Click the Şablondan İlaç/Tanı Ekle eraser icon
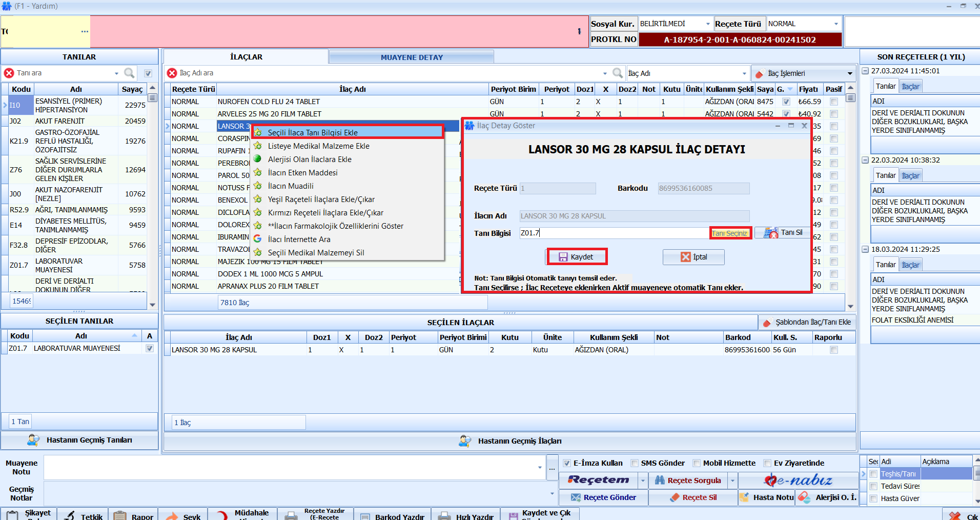This screenshot has width=980, height=520. 767,323
